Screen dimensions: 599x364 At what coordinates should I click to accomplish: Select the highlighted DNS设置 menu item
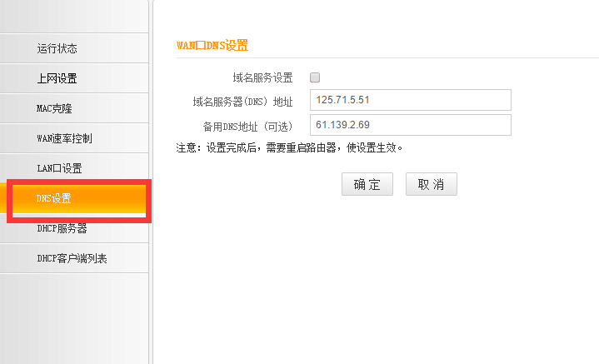(74, 198)
